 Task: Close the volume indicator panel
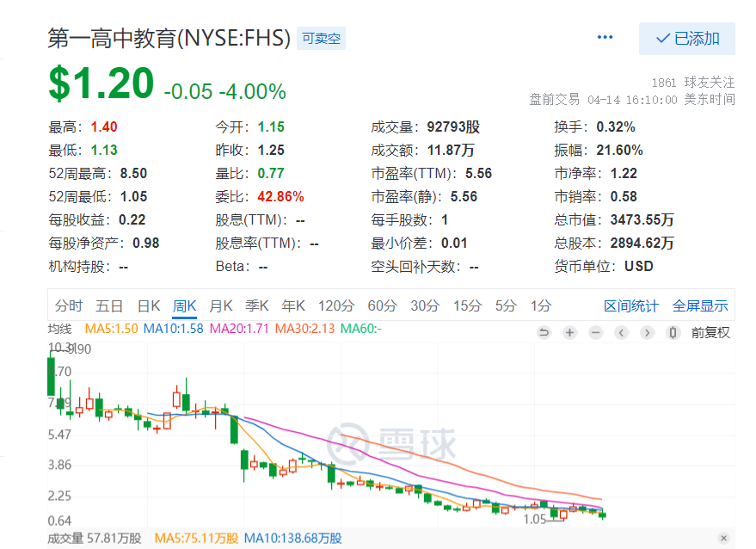pyautogui.click(x=723, y=539)
